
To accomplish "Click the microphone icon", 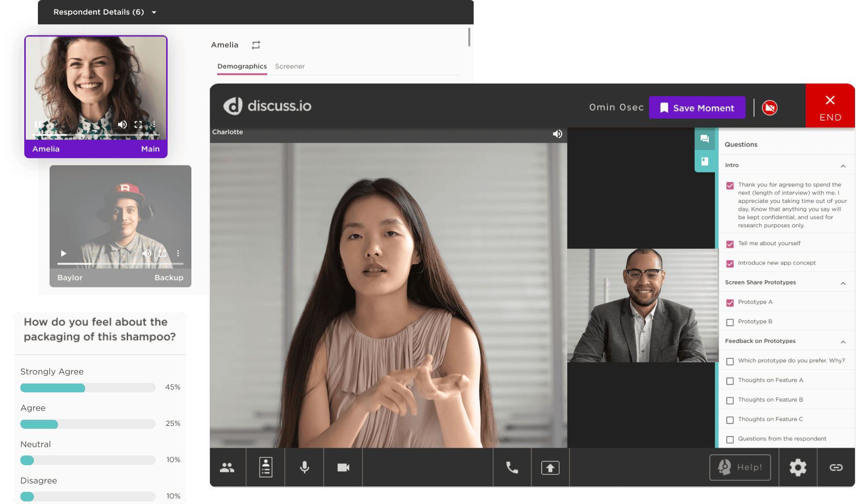I will tap(304, 467).
